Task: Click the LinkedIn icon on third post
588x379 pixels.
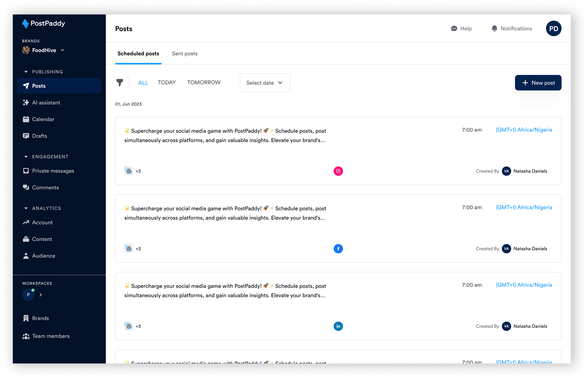Action: point(338,326)
